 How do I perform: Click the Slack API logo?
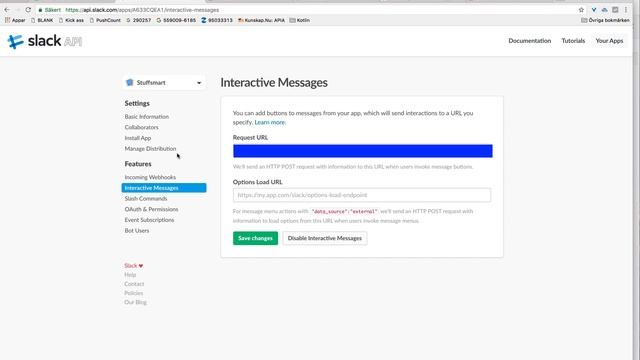coord(44,41)
